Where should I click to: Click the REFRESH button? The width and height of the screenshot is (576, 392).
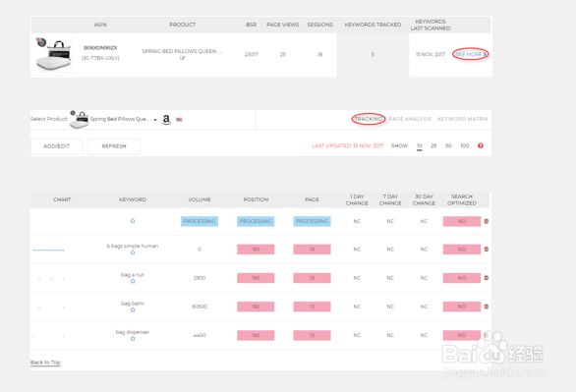[114, 146]
